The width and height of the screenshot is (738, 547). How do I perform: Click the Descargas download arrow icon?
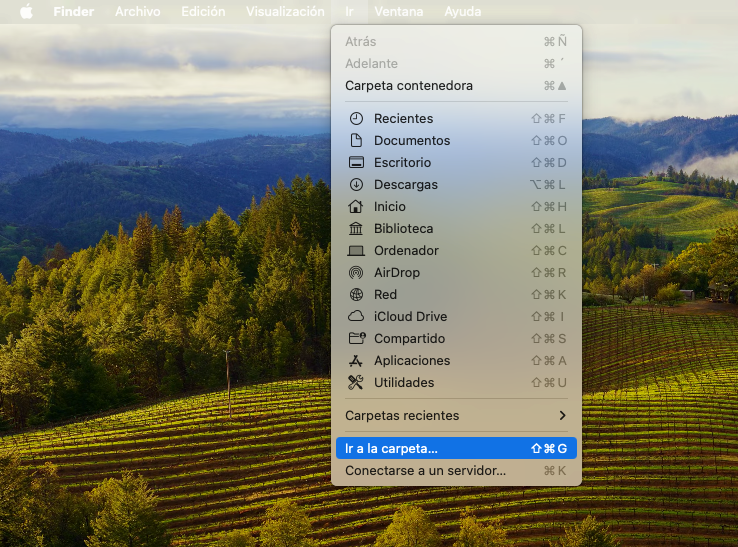pos(356,185)
